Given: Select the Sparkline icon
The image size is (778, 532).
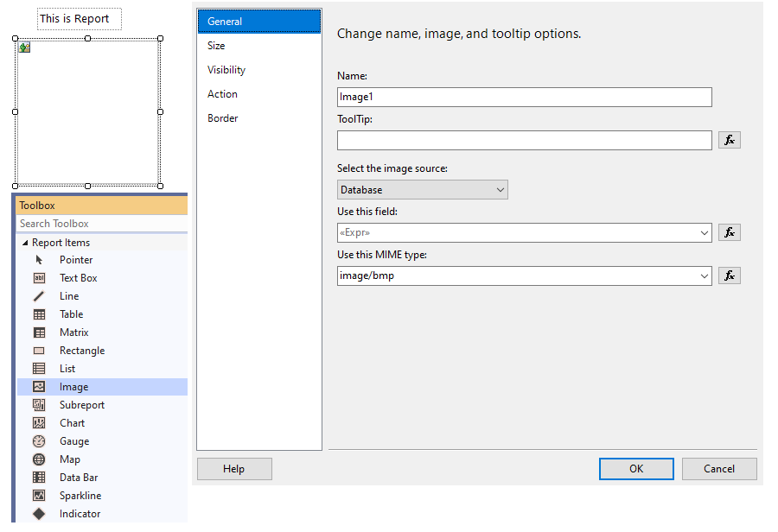Looking at the screenshot, I should (x=39, y=496).
